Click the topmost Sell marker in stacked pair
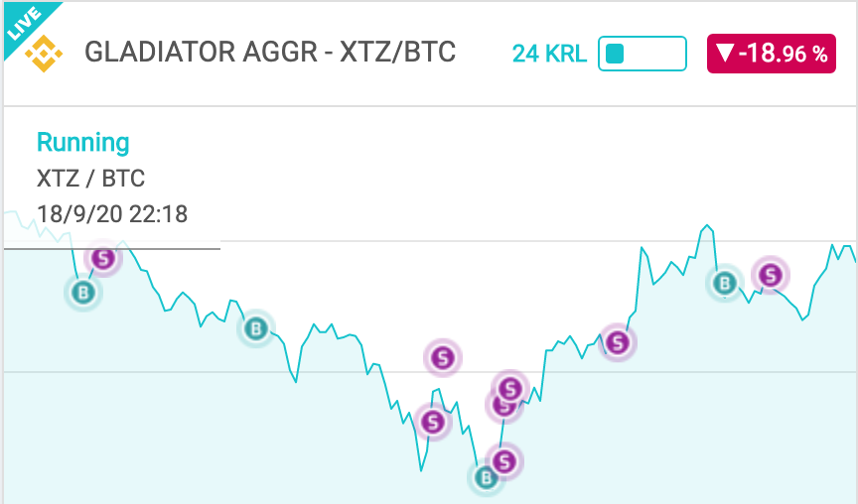 click(x=510, y=389)
